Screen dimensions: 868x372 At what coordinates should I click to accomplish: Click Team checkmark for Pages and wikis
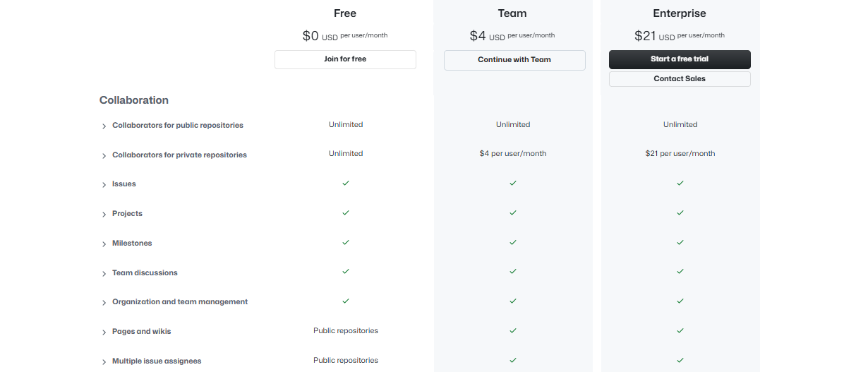[x=513, y=330]
